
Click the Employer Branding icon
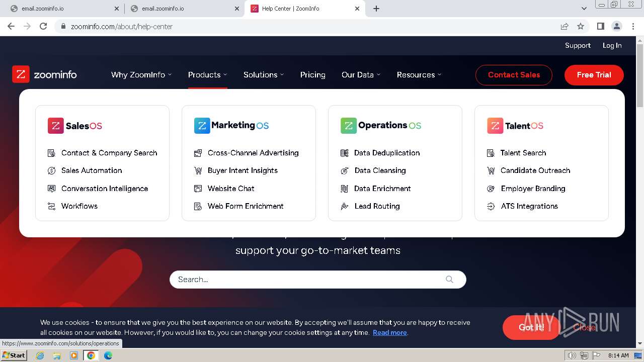[491, 189]
